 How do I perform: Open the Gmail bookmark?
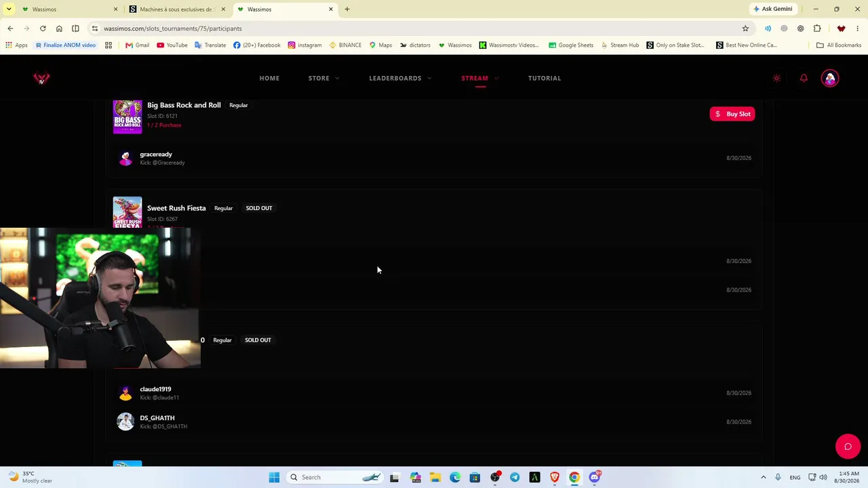point(137,45)
